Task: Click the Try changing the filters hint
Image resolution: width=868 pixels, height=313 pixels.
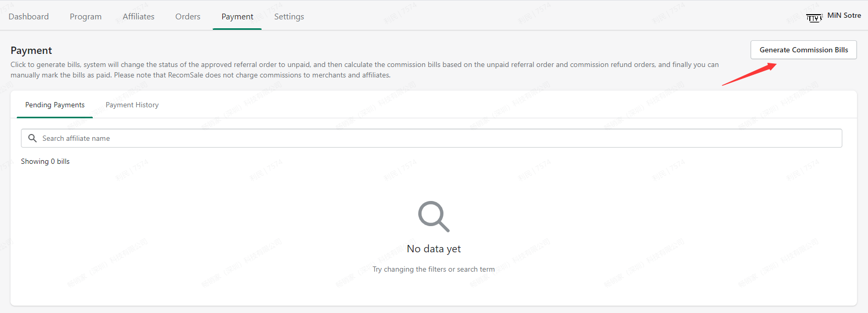Action: [x=433, y=269]
